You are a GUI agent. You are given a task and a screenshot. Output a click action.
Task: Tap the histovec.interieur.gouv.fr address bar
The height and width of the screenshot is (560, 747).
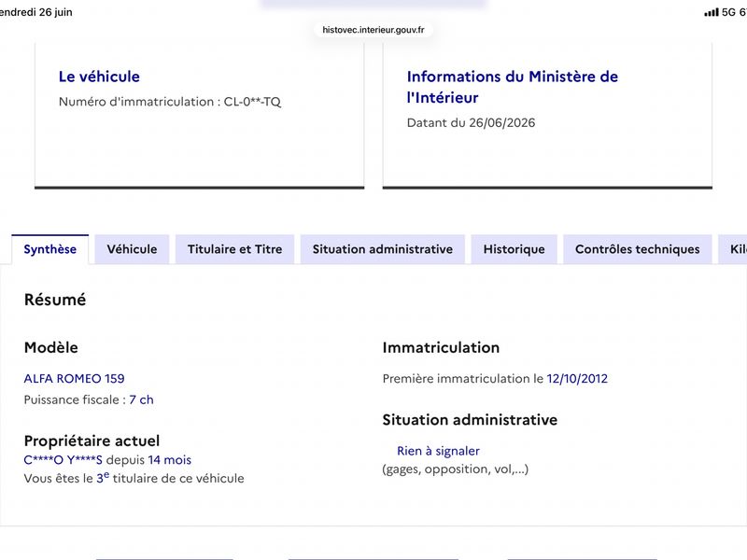click(x=373, y=30)
